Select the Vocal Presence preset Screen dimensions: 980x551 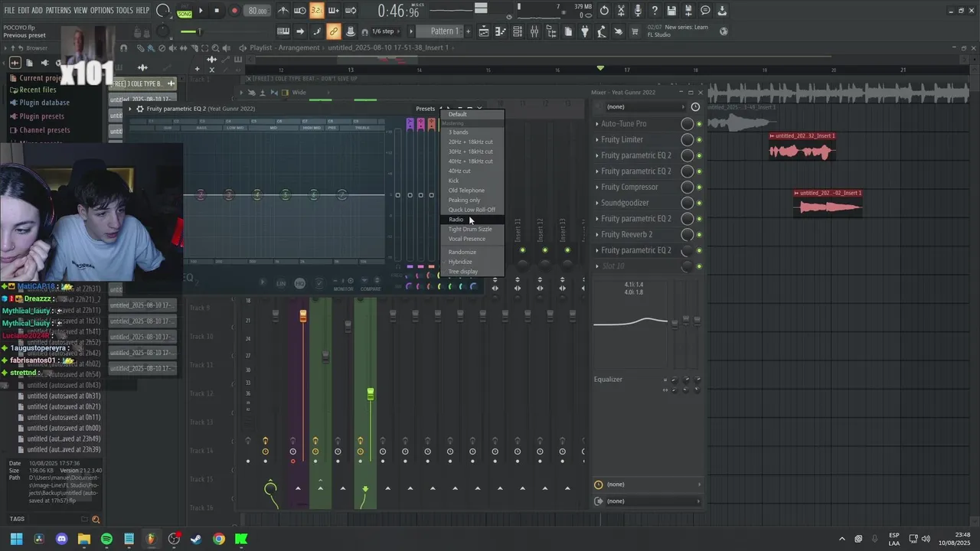click(x=472, y=239)
